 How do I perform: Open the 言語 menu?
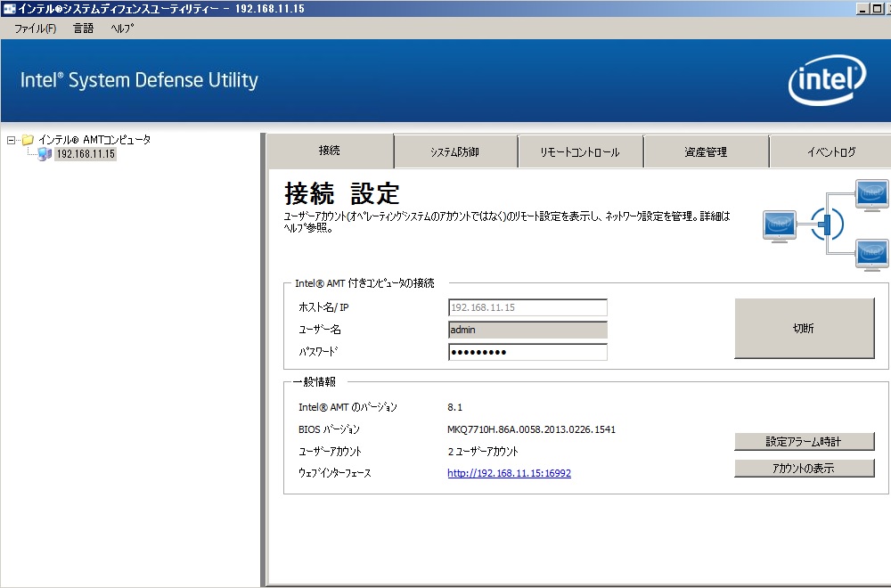pyautogui.click(x=83, y=29)
